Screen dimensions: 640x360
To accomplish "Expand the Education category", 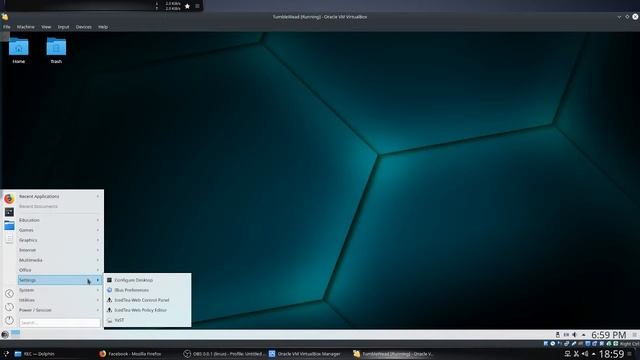I will pyautogui.click(x=59, y=220).
